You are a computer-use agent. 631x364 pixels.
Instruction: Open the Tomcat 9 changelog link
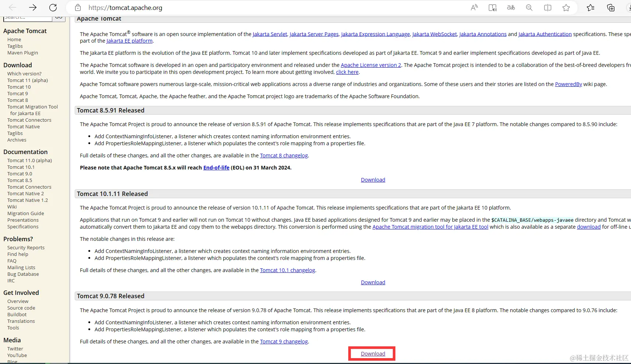284,342
